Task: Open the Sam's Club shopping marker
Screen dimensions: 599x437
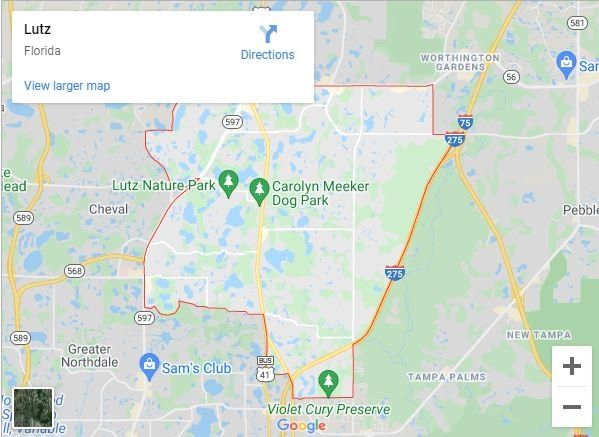Action: [x=149, y=367]
